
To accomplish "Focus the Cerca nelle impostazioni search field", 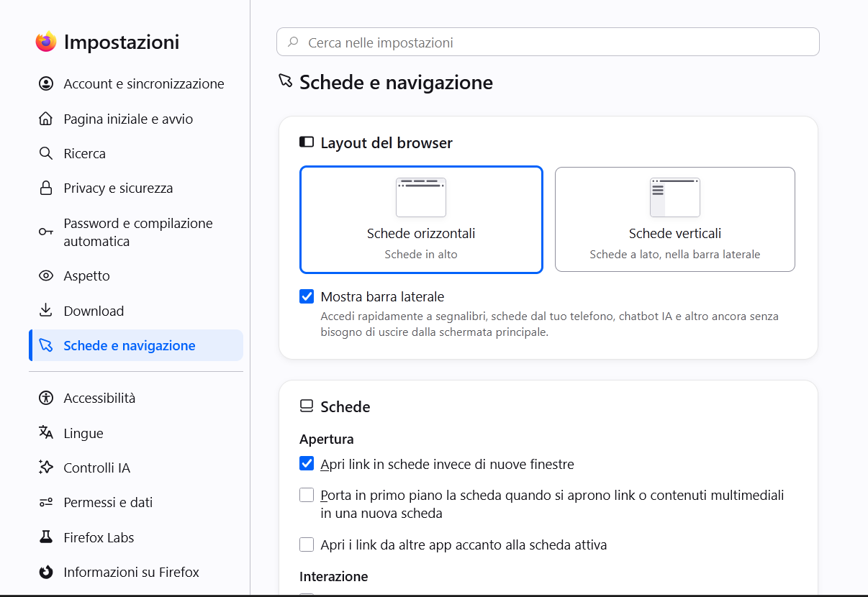I will coord(548,42).
